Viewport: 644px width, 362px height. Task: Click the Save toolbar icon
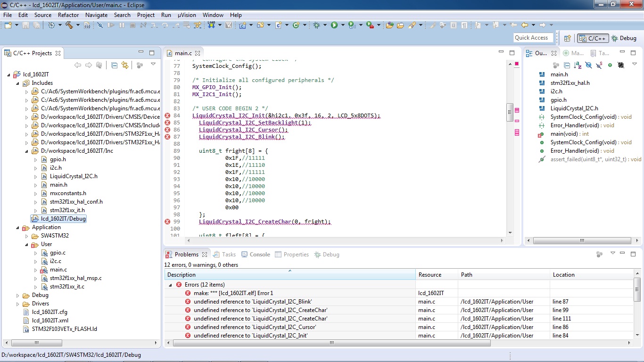click(25, 25)
